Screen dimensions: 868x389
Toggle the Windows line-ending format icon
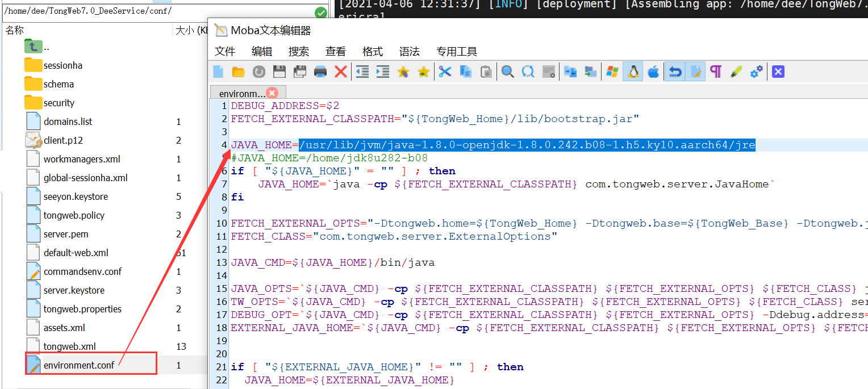tap(612, 72)
